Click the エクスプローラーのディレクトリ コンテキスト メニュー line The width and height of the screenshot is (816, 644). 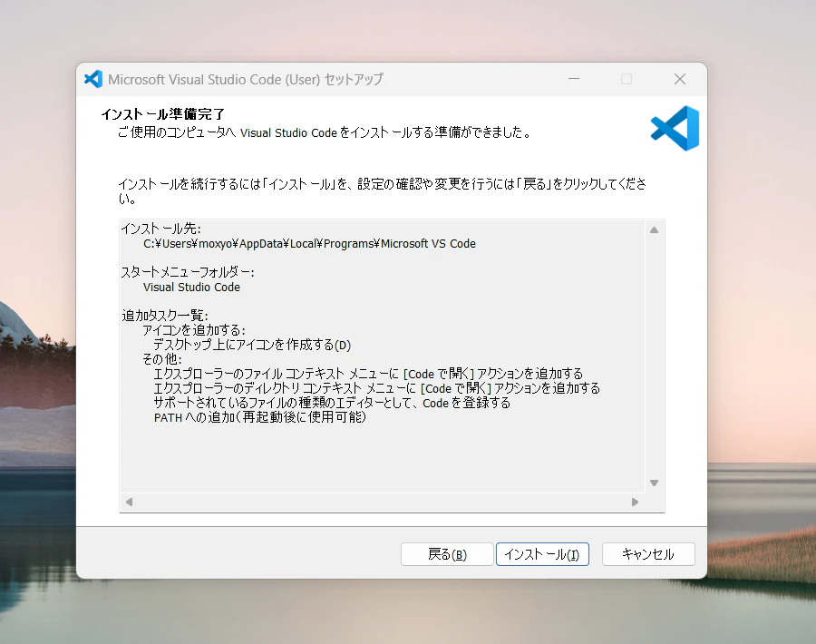tap(377, 388)
